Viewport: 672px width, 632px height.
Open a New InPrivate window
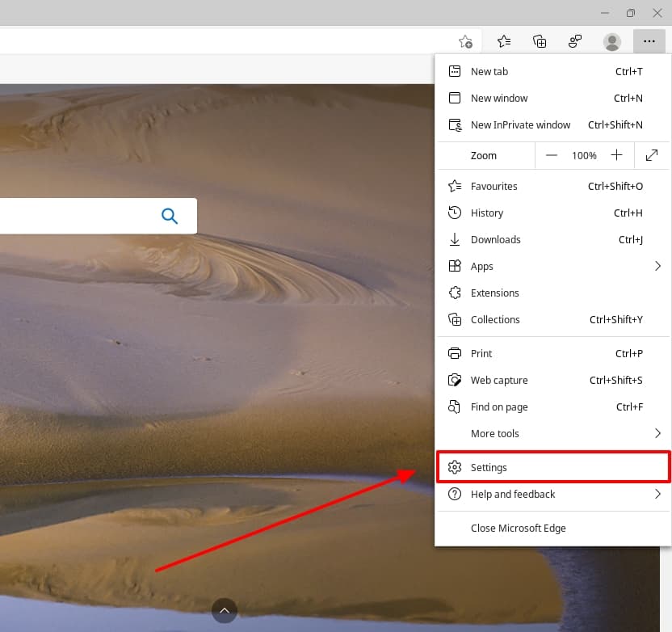519,124
